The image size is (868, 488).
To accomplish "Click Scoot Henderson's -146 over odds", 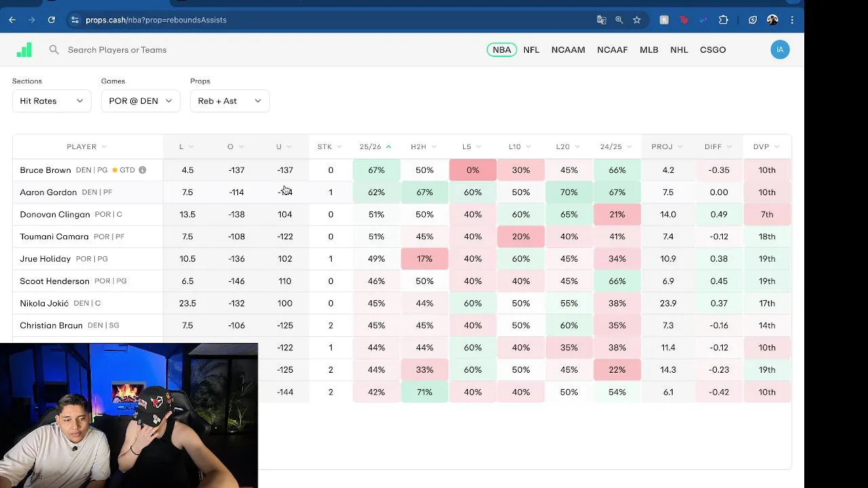I will tap(236, 281).
